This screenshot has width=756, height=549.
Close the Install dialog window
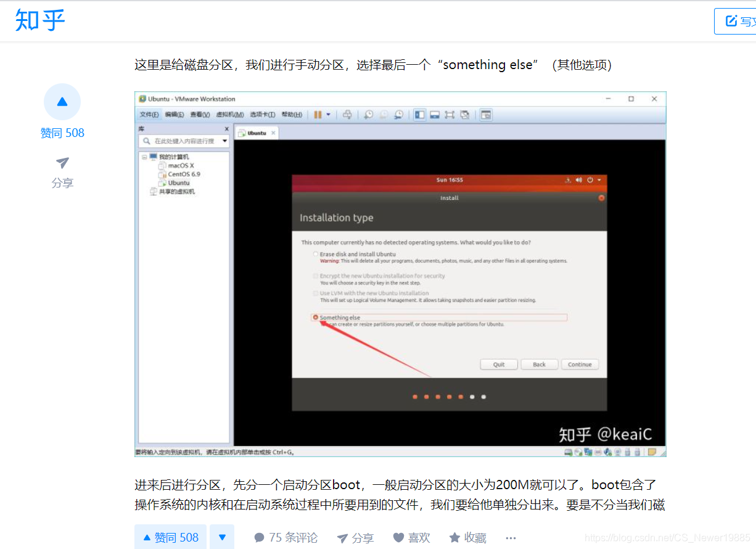[601, 198]
